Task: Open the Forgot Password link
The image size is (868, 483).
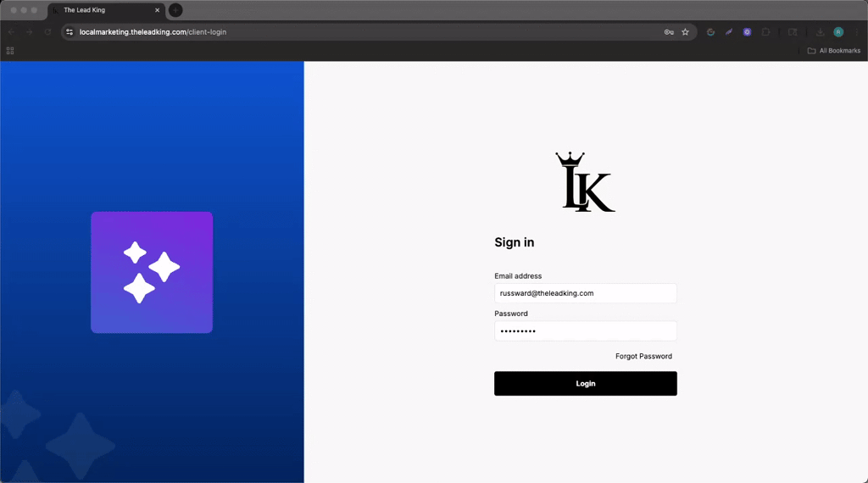Action: coord(643,356)
